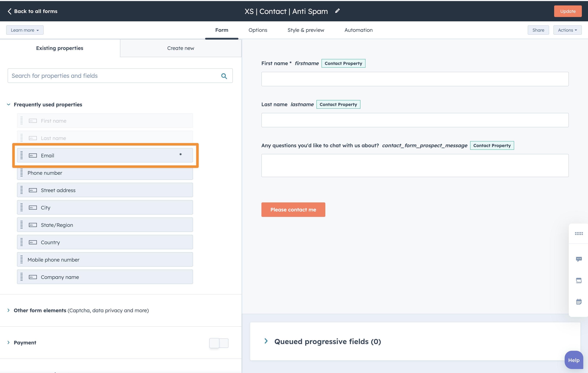Click the Update button
This screenshot has width=588, height=373.
tap(568, 11)
